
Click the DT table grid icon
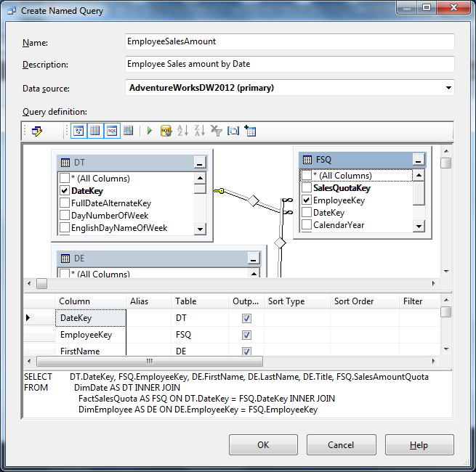click(65, 163)
